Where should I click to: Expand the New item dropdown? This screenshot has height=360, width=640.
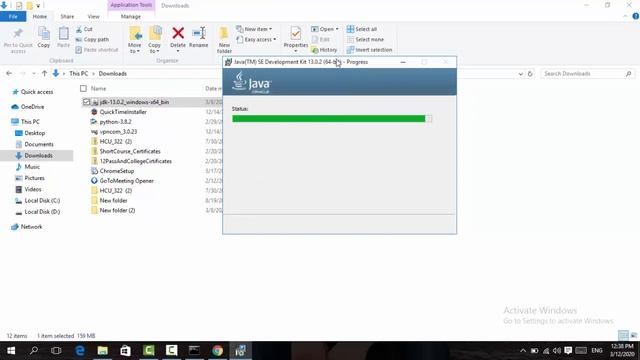[254, 29]
